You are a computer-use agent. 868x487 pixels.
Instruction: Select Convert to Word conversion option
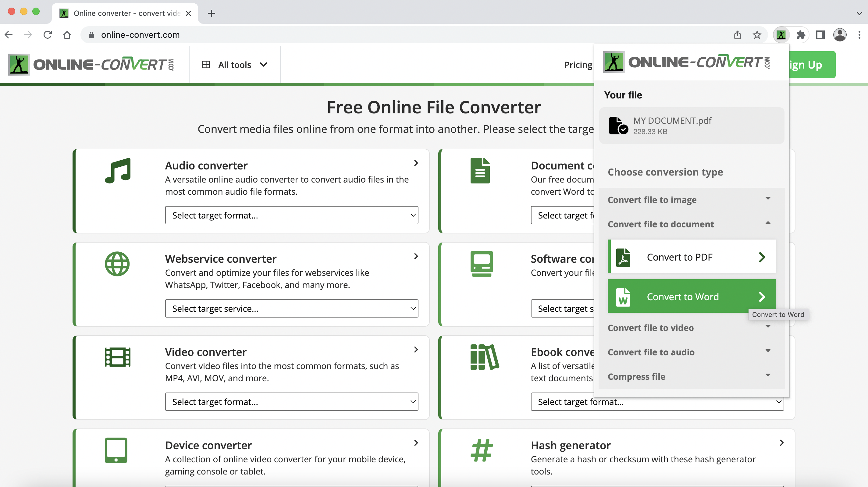point(692,296)
